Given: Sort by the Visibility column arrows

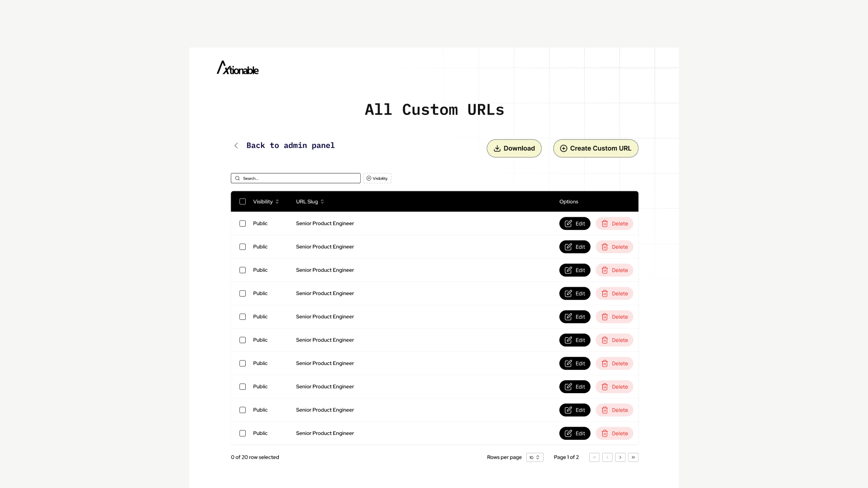Looking at the screenshot, I should click(x=277, y=201).
